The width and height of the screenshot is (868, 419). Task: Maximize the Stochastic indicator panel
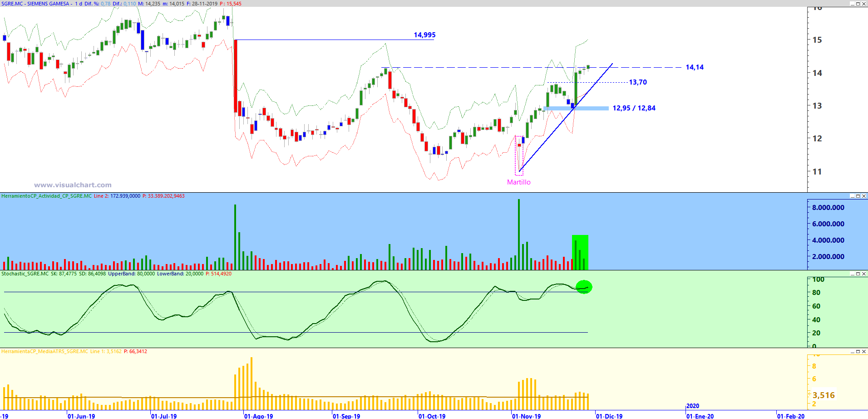(x=858, y=274)
